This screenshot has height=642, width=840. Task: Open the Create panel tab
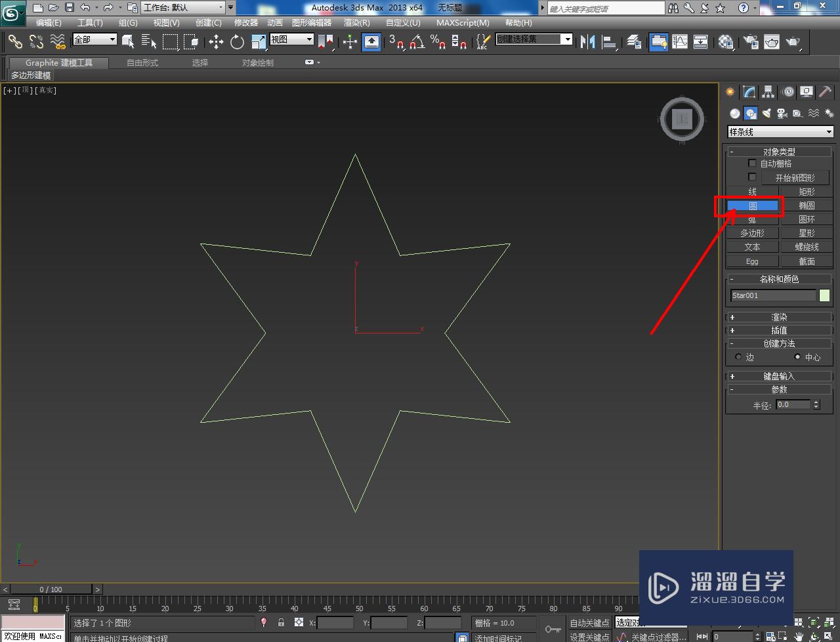pos(730,92)
